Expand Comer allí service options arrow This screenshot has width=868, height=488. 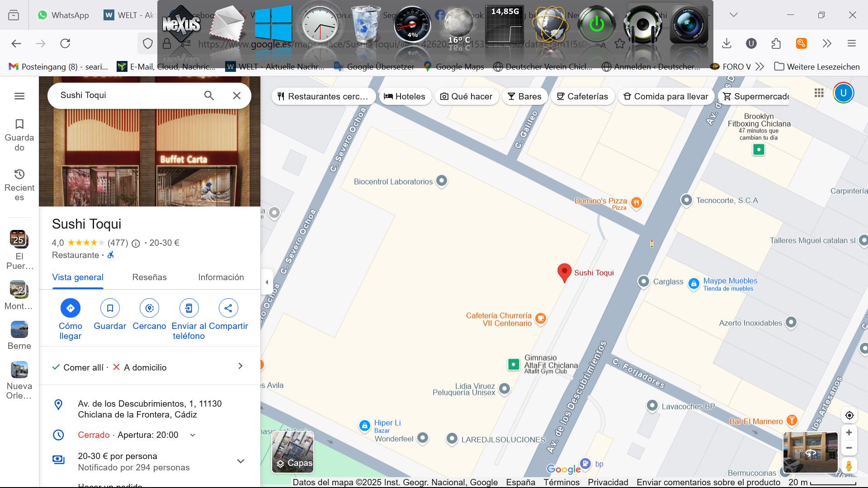click(241, 366)
